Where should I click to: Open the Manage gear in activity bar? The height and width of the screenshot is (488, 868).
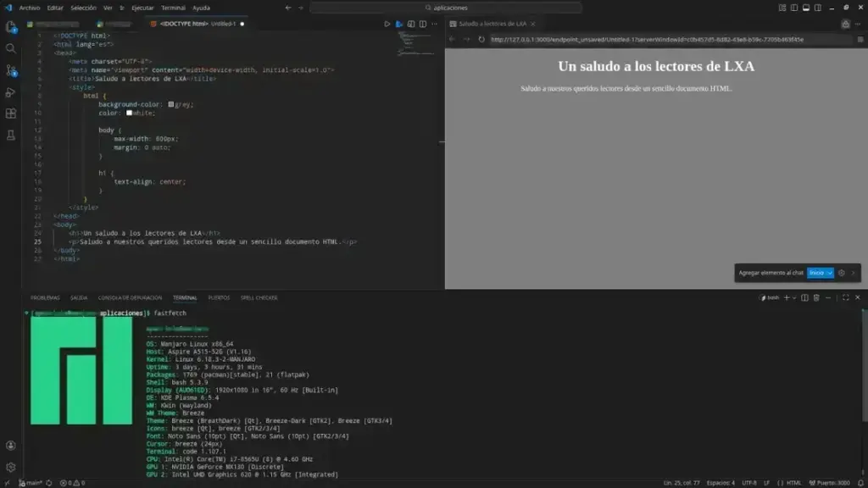point(10,467)
